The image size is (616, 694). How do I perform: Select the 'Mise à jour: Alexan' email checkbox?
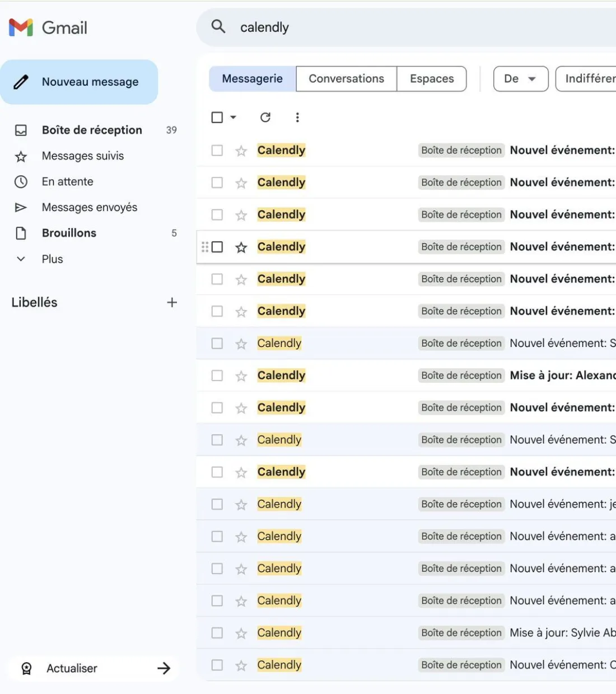coord(217,376)
